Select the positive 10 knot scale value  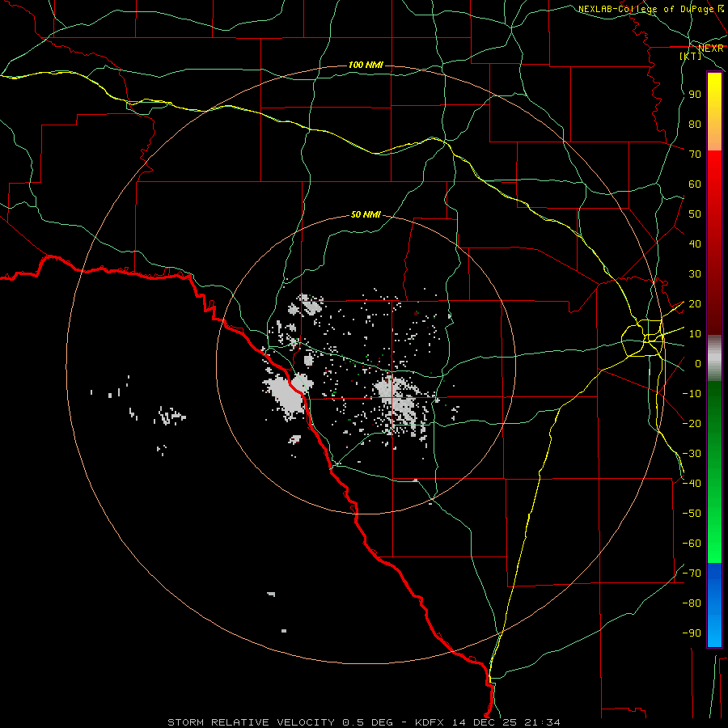coord(695,334)
